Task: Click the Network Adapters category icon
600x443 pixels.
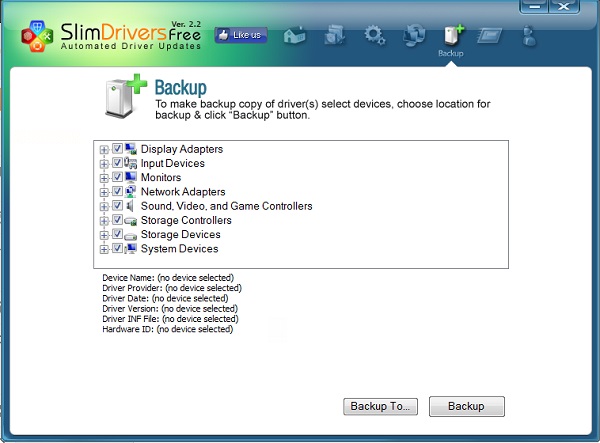Action: [x=130, y=191]
